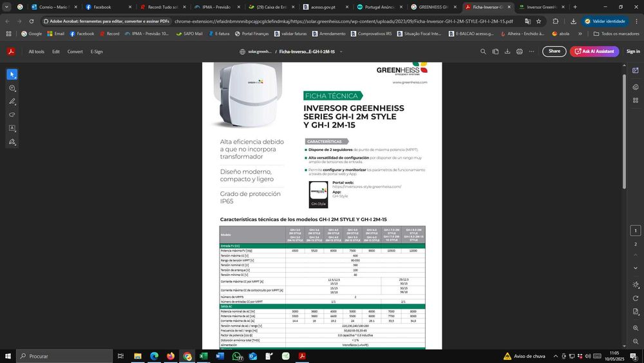The image size is (644, 363).
Task: Go to the previous page arrow
Action: coord(636,255)
